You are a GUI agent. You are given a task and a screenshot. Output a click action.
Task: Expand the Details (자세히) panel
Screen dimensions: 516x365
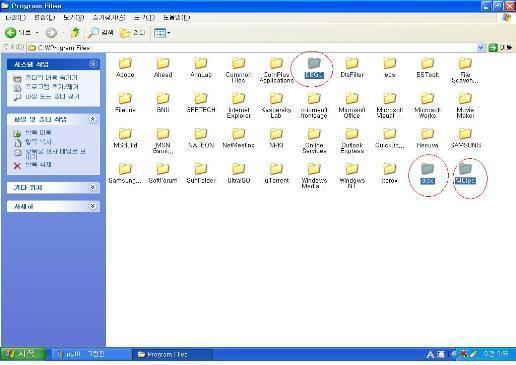[93, 206]
